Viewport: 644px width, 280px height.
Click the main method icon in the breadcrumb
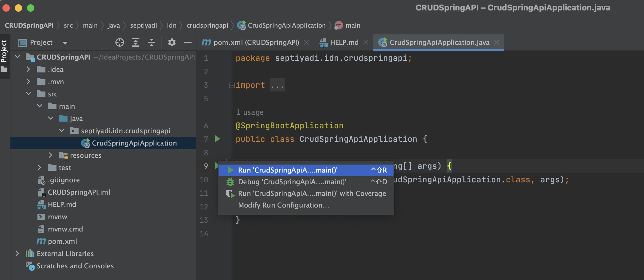(x=339, y=25)
